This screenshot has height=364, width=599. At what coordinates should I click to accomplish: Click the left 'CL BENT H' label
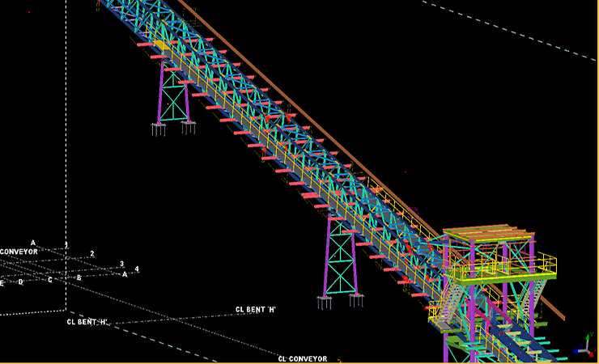(x=87, y=322)
